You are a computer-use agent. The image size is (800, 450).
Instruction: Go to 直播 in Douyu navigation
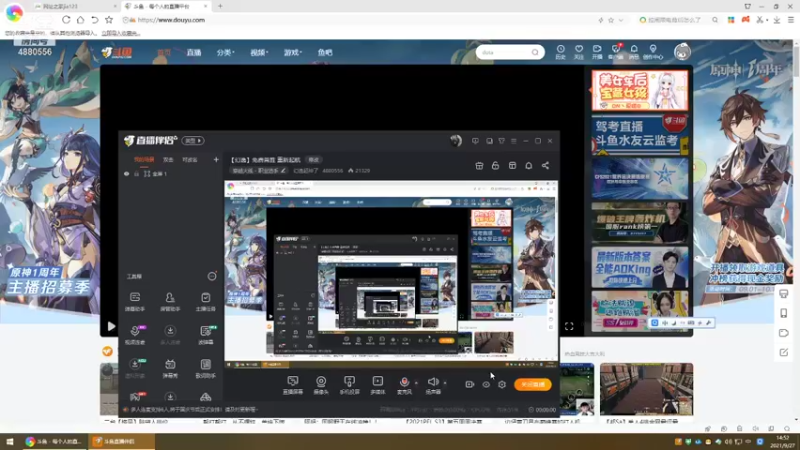point(194,53)
